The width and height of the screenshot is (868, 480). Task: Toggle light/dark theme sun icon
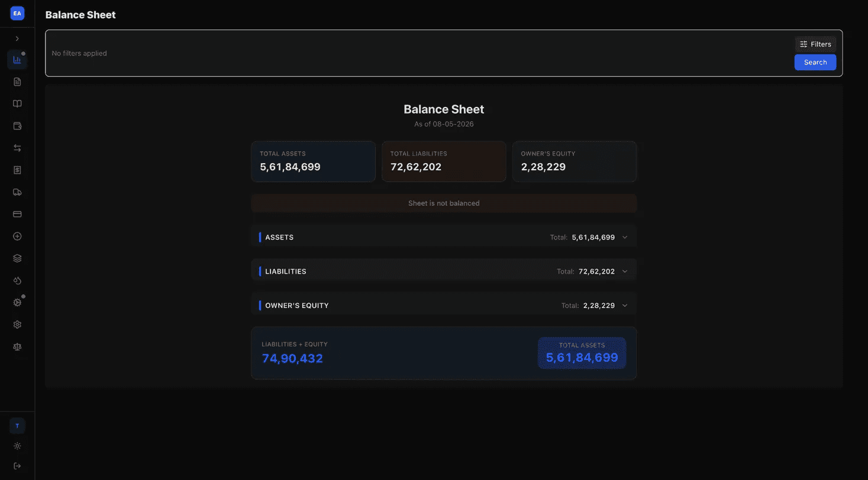[17, 446]
